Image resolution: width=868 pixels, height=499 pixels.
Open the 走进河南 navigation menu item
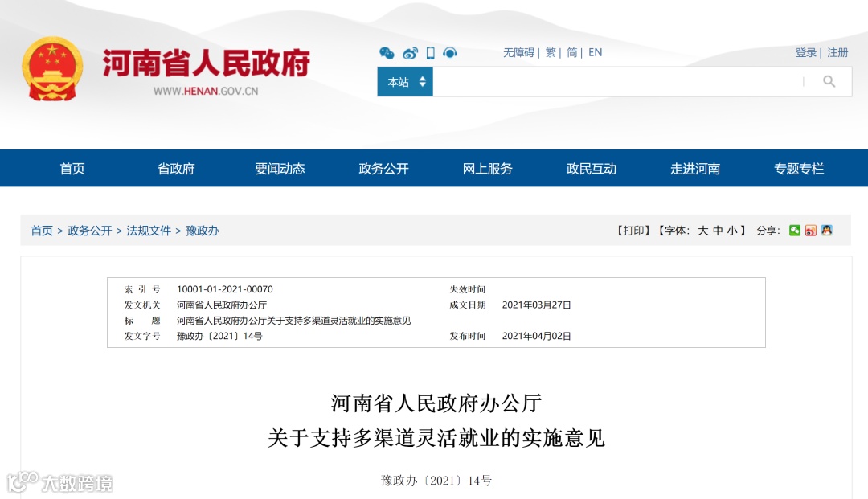695,168
